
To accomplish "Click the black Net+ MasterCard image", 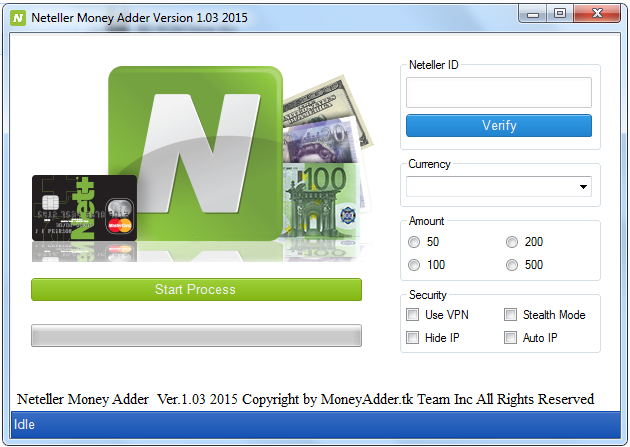I will pos(84,208).
